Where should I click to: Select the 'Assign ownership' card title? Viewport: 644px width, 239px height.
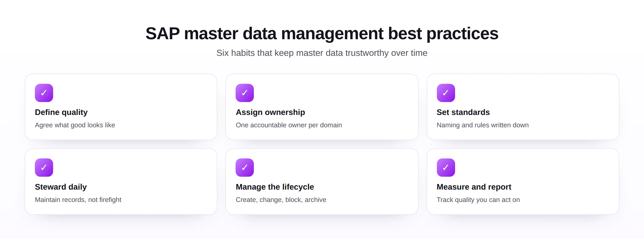[270, 112]
